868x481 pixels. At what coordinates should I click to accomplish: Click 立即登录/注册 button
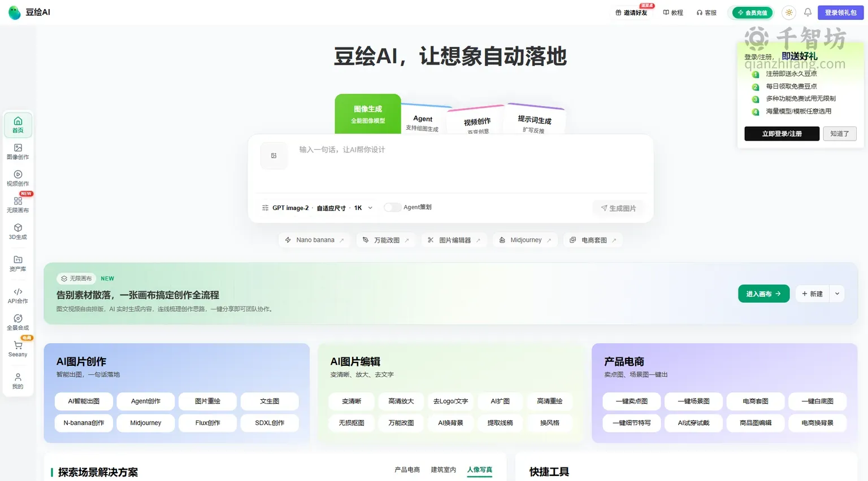(x=782, y=134)
